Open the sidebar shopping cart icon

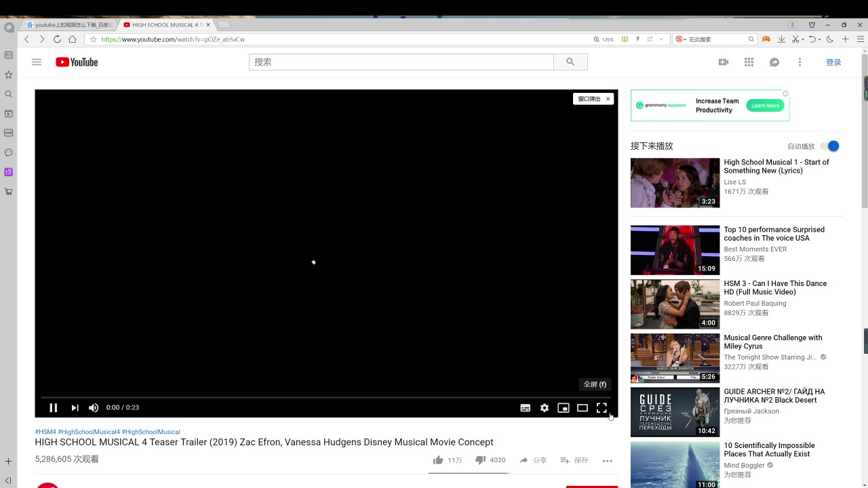(x=9, y=191)
